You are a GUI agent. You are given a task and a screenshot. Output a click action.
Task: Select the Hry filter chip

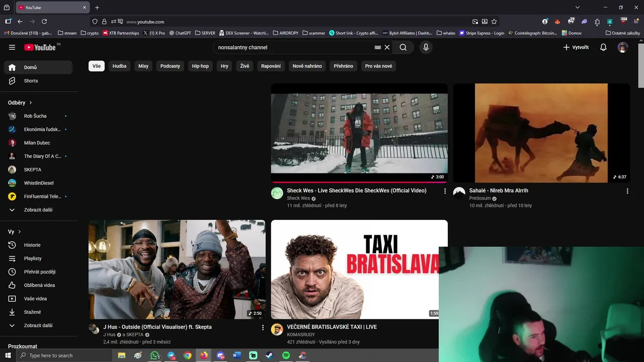(224, 66)
